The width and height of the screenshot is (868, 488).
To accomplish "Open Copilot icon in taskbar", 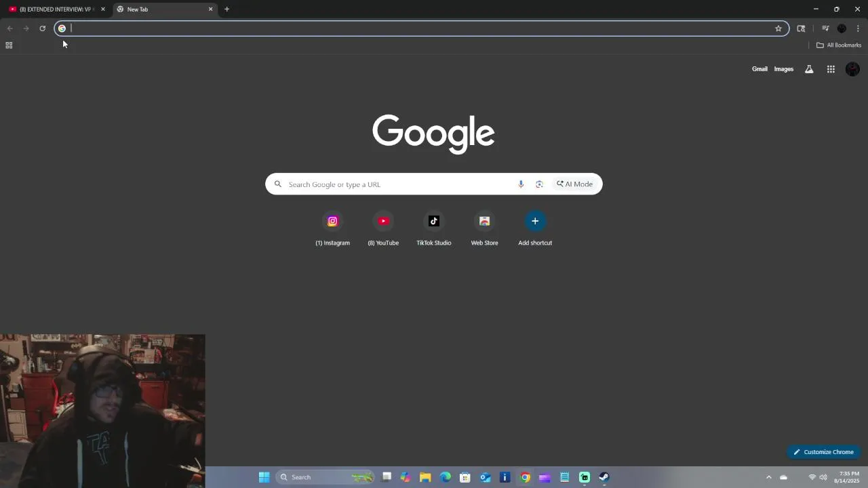I will pyautogui.click(x=406, y=477).
